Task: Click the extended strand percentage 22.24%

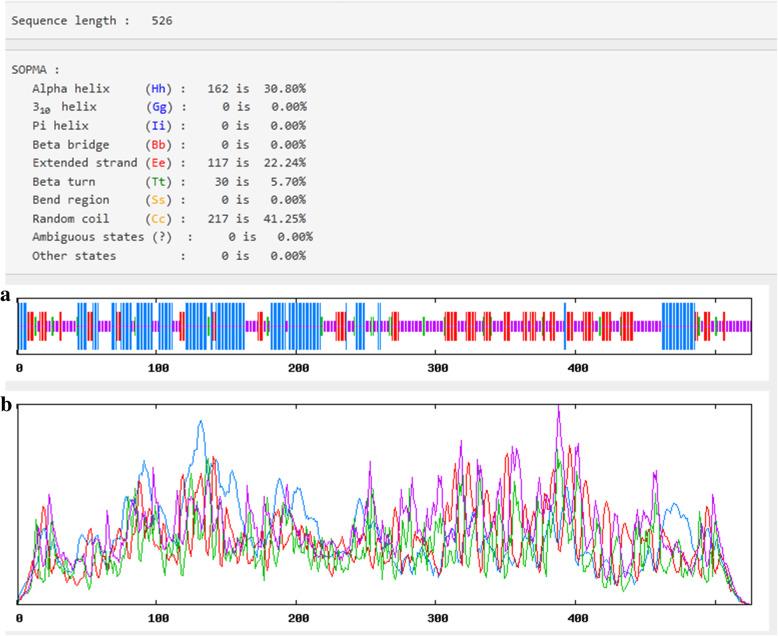Action: coord(285,163)
